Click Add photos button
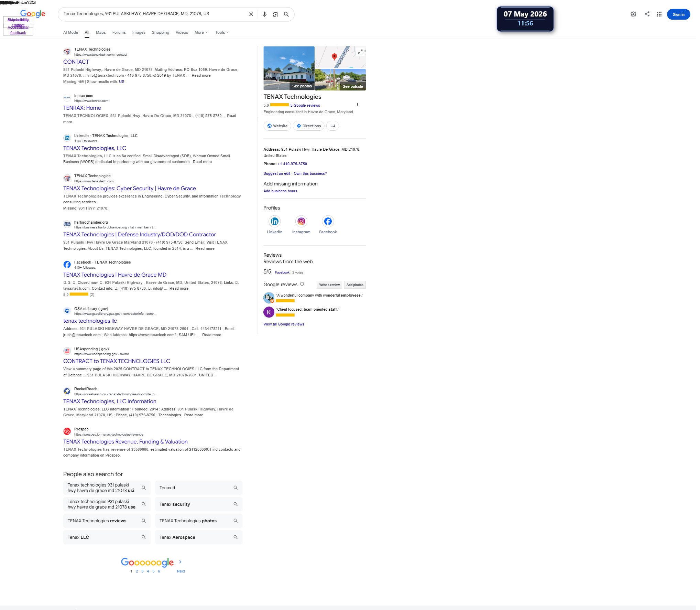700x610 pixels. pyautogui.click(x=355, y=285)
